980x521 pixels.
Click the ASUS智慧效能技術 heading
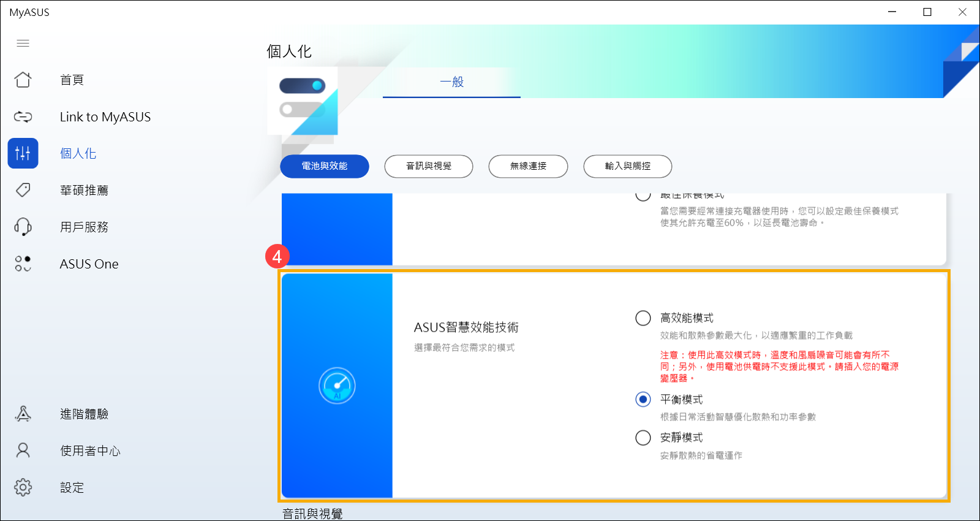[x=466, y=327]
